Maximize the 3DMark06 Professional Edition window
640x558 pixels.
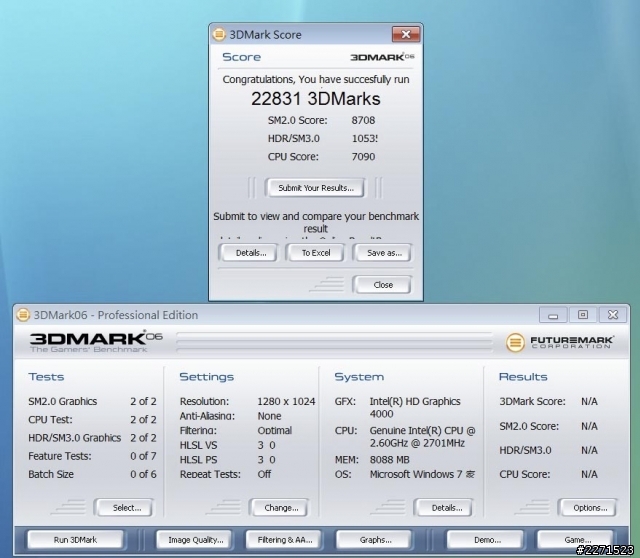click(583, 315)
